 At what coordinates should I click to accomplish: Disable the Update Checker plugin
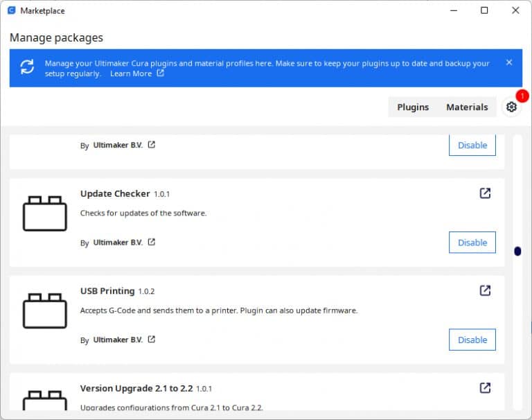pyautogui.click(x=472, y=243)
